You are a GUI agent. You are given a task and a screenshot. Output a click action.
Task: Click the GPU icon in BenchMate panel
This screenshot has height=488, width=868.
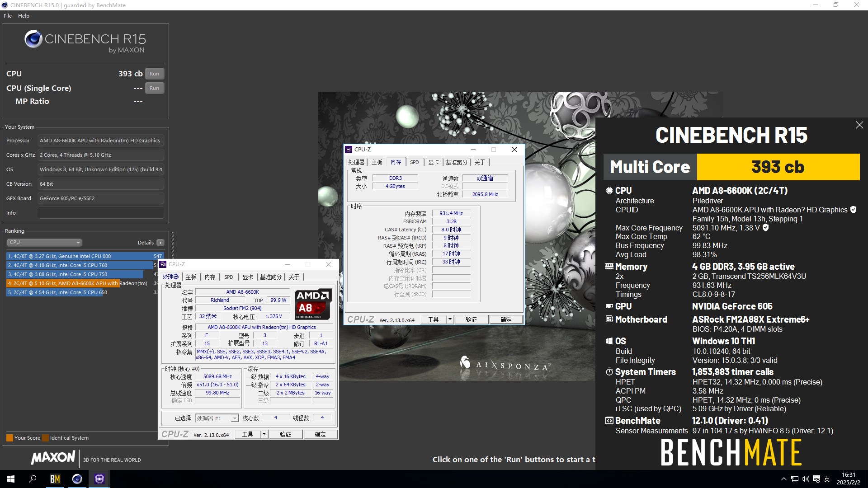pos(609,306)
